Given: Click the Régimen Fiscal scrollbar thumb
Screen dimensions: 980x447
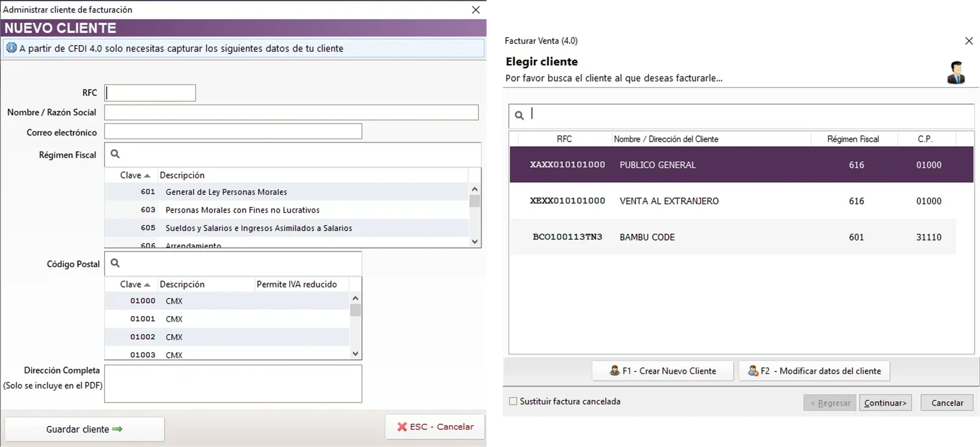Looking at the screenshot, I should point(475,201).
